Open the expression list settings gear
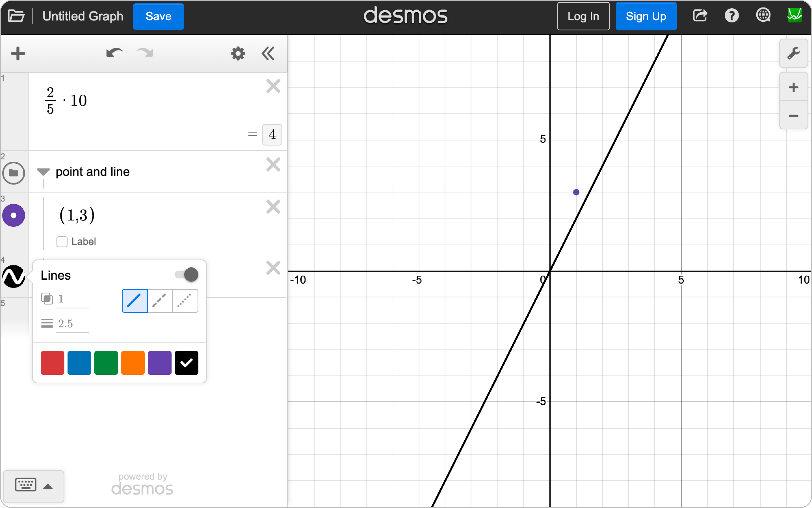 click(x=238, y=53)
